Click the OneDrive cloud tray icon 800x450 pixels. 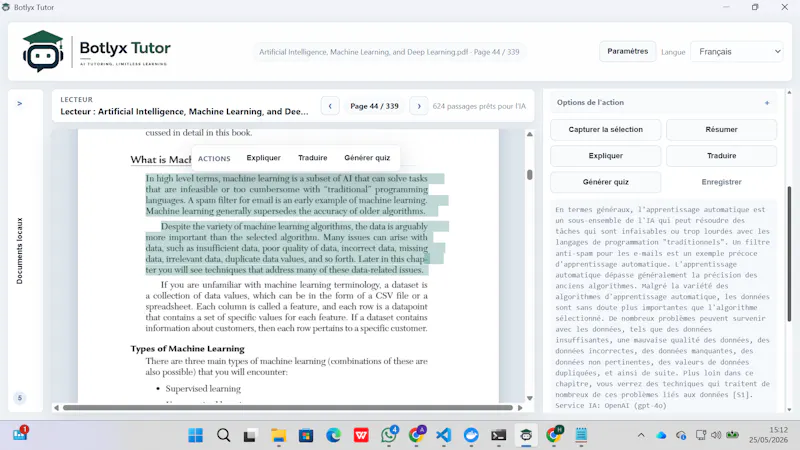tap(661, 435)
